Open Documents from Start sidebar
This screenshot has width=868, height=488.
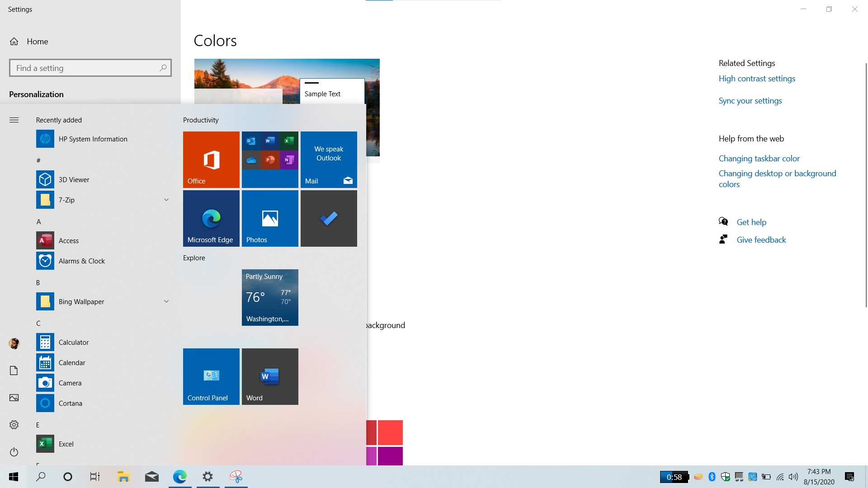(14, 371)
